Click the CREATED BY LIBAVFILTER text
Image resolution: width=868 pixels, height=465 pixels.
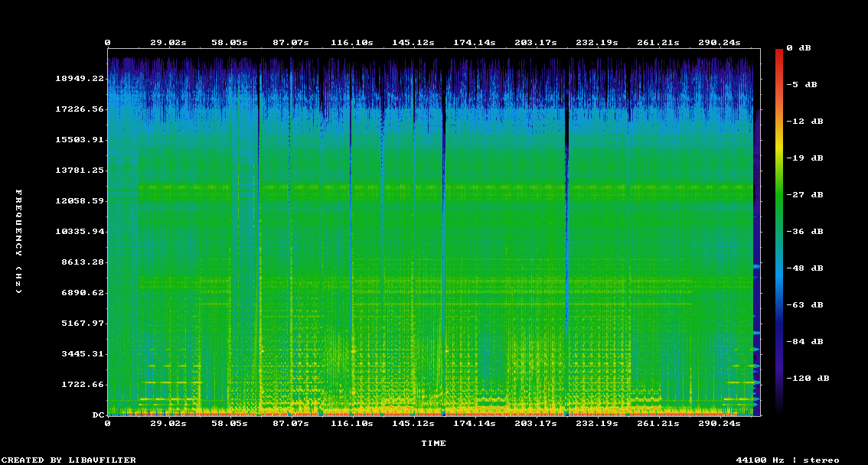pos(68,460)
